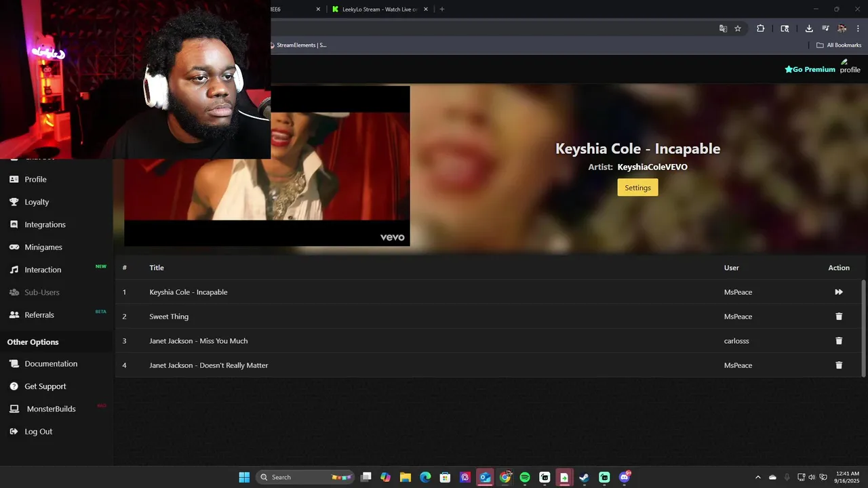The width and height of the screenshot is (868, 488).
Task: Open the Windows Start menu
Action: (244, 477)
